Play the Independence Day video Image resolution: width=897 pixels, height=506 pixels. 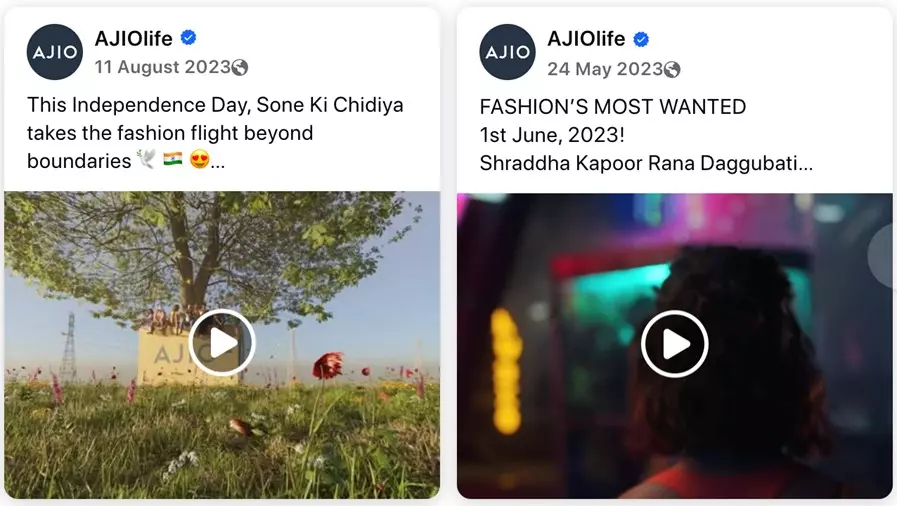coord(222,342)
